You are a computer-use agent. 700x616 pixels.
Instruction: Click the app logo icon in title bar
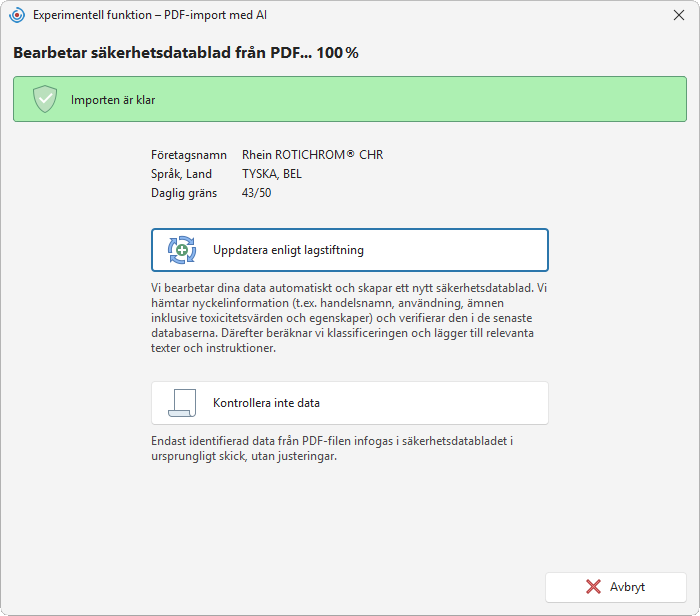pos(17,15)
